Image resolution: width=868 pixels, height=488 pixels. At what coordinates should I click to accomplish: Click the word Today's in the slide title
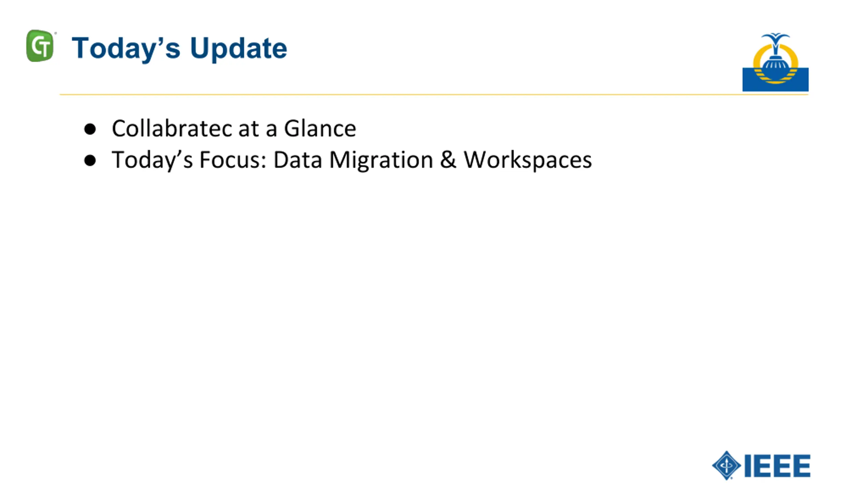point(126,49)
